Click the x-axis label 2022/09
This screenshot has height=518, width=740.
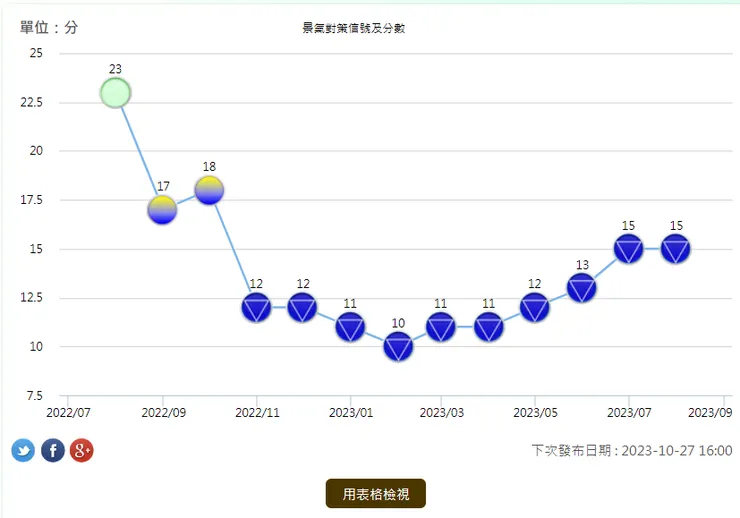click(x=164, y=413)
